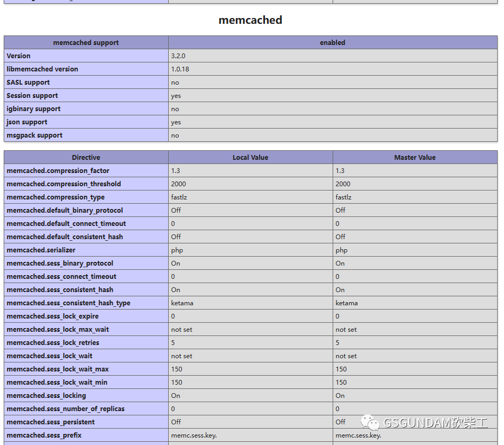This screenshot has height=445, width=504.
Task: Click the fastlz compression_type local value
Action: click(179, 197)
